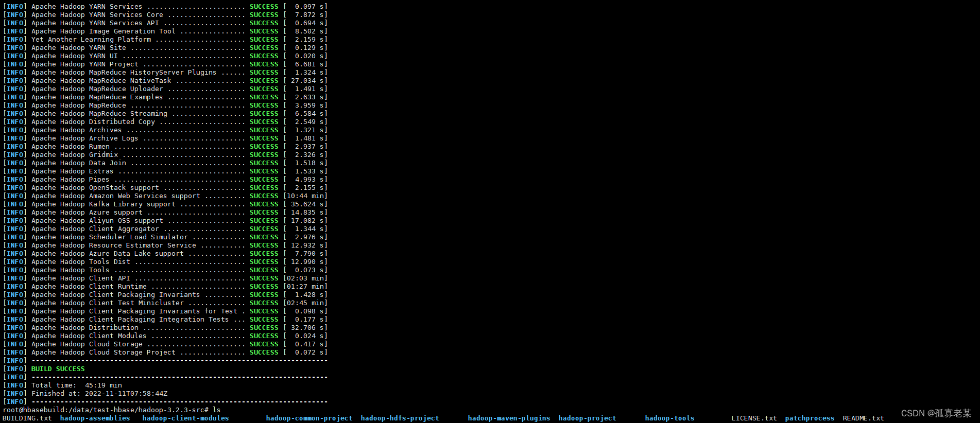Click the 'Apache Hadoop Distribution' line

(x=165, y=328)
